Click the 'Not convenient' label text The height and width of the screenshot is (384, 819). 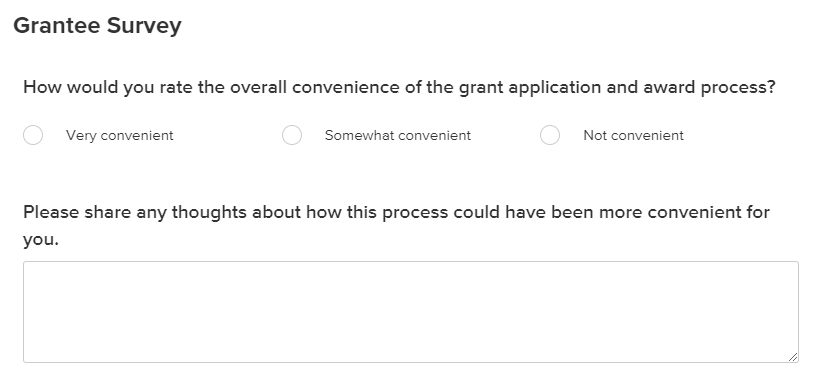pos(634,135)
